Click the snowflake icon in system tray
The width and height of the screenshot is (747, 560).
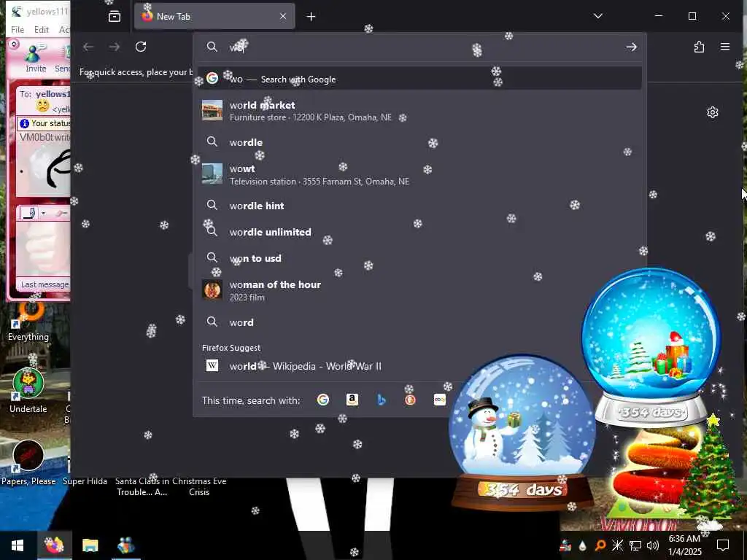click(x=617, y=545)
